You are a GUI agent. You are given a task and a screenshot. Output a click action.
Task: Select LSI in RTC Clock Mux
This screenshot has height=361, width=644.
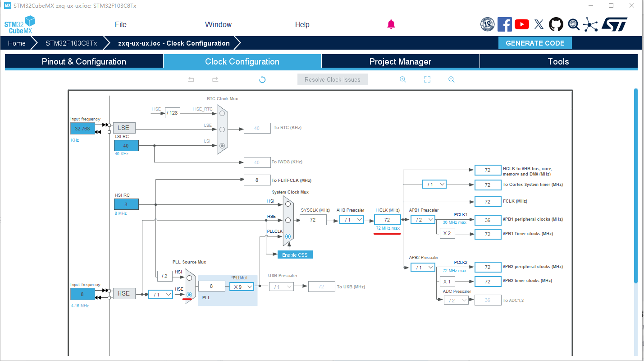coord(222,146)
